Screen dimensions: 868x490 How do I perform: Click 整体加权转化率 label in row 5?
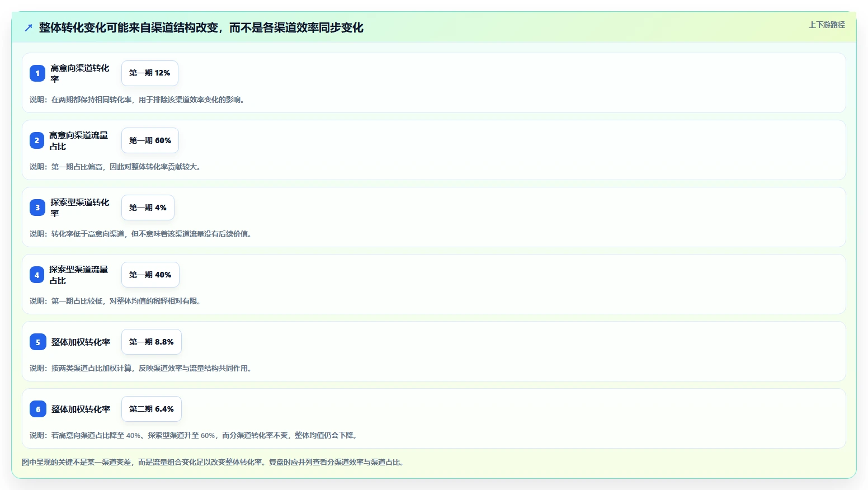pos(81,342)
